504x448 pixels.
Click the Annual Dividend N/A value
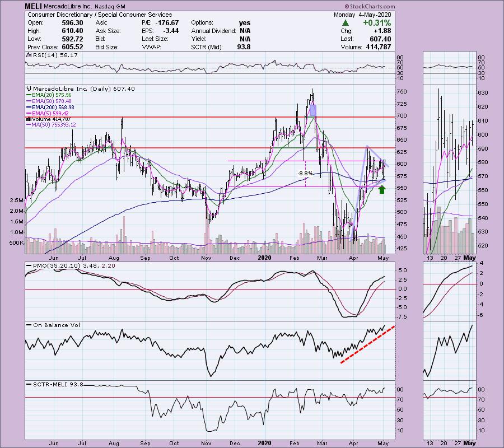(x=245, y=31)
